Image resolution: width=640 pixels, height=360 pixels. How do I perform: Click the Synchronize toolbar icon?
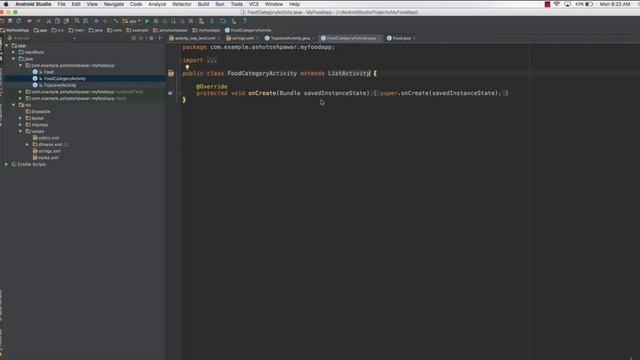point(18,21)
